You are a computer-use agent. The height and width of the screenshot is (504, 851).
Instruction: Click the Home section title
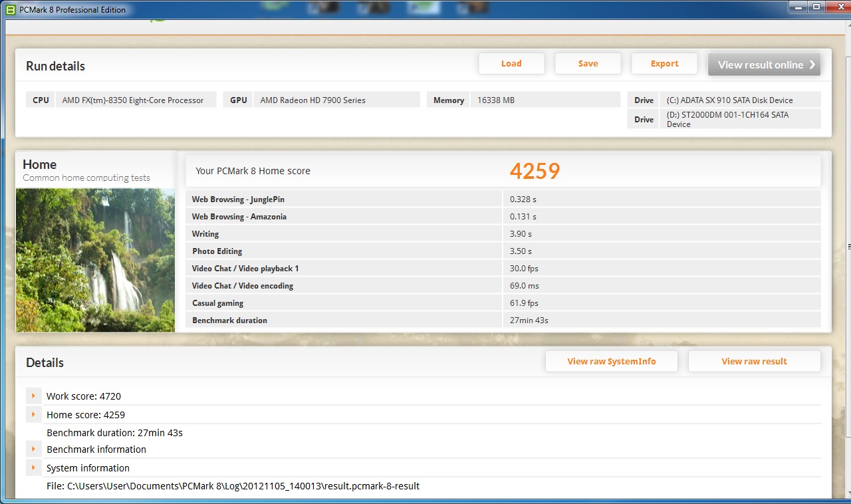pyautogui.click(x=39, y=164)
